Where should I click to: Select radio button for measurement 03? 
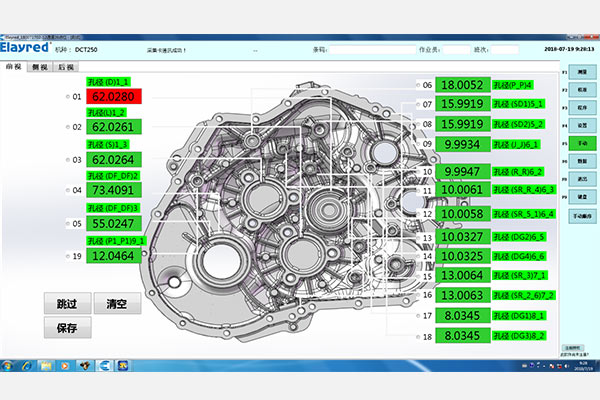(x=68, y=160)
